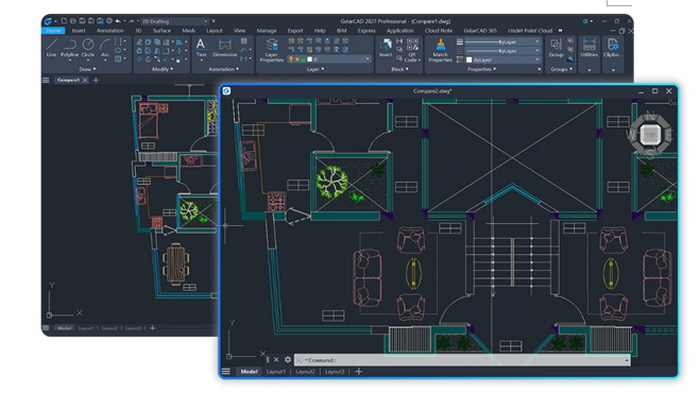
Task: Open the drawing tabs list menu icon
Action: click(46, 80)
